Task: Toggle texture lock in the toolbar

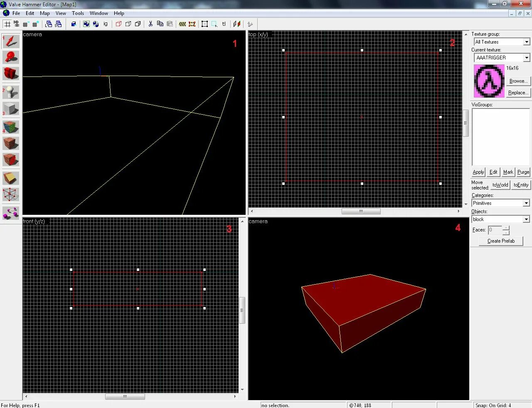Action: click(224, 24)
